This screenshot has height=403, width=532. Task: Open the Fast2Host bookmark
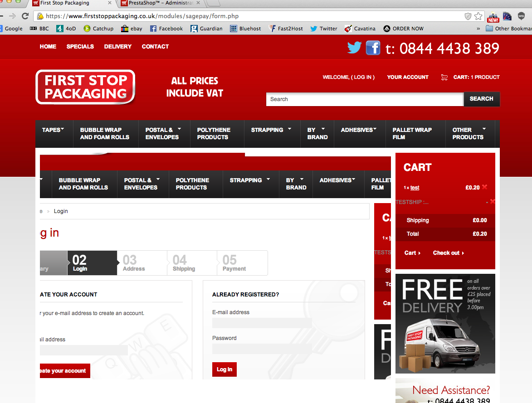click(286, 29)
